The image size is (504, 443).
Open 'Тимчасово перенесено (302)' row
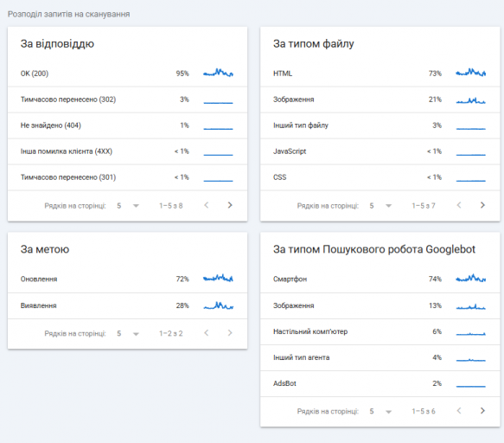click(x=128, y=100)
